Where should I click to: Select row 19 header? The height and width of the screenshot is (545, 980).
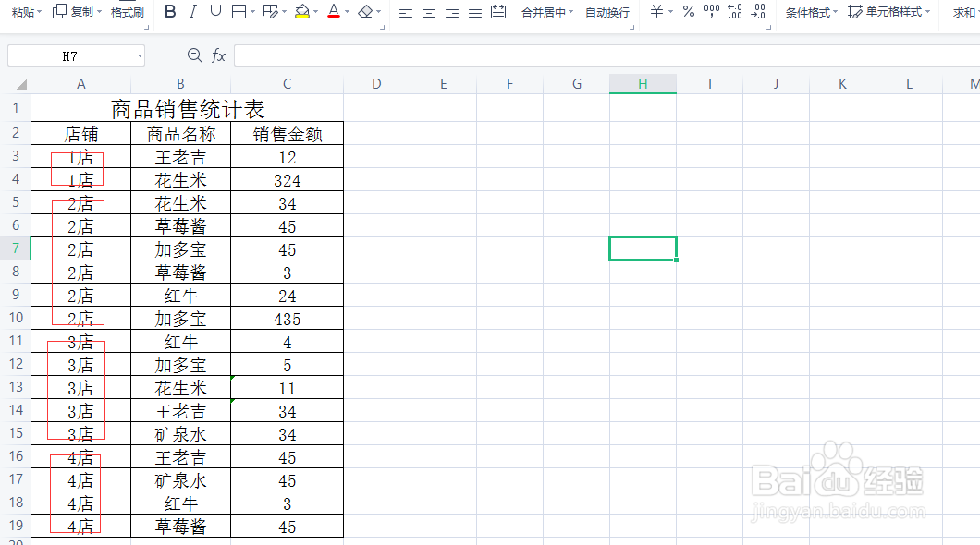pos(16,526)
